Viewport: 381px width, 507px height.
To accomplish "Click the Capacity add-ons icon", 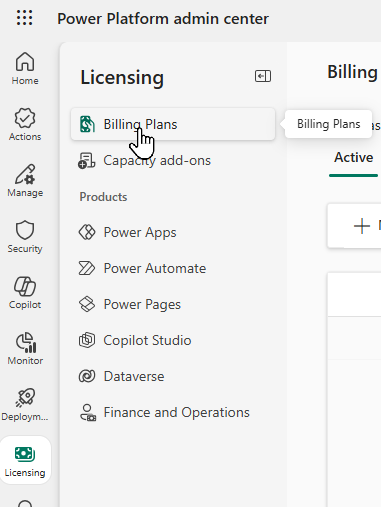I will (87, 160).
